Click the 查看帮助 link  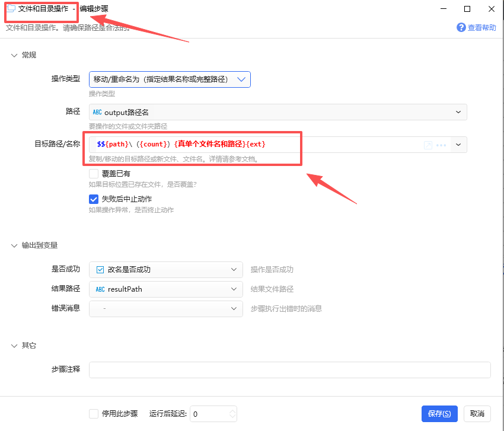pos(481,28)
